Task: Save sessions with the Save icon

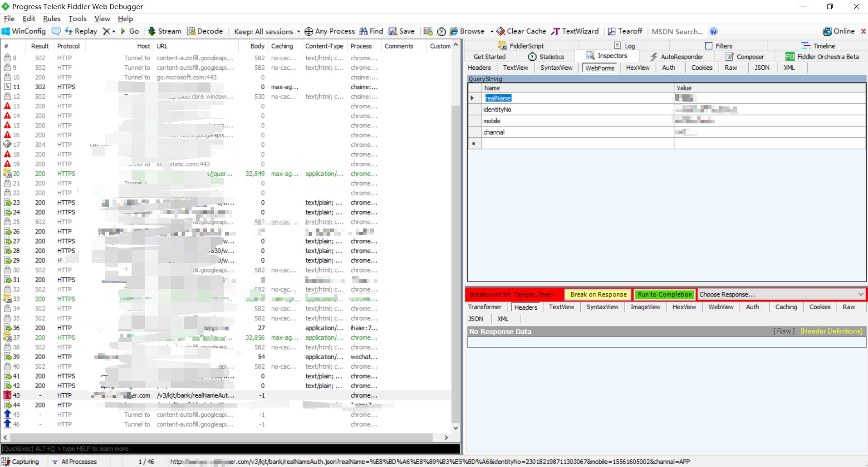Action: coord(402,31)
